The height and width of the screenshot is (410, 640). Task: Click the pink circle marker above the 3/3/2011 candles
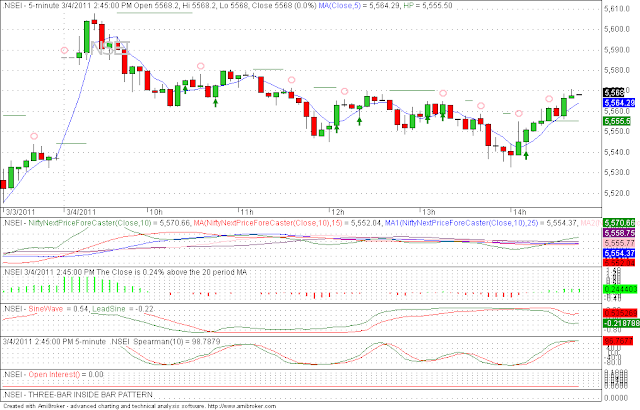coord(34,136)
